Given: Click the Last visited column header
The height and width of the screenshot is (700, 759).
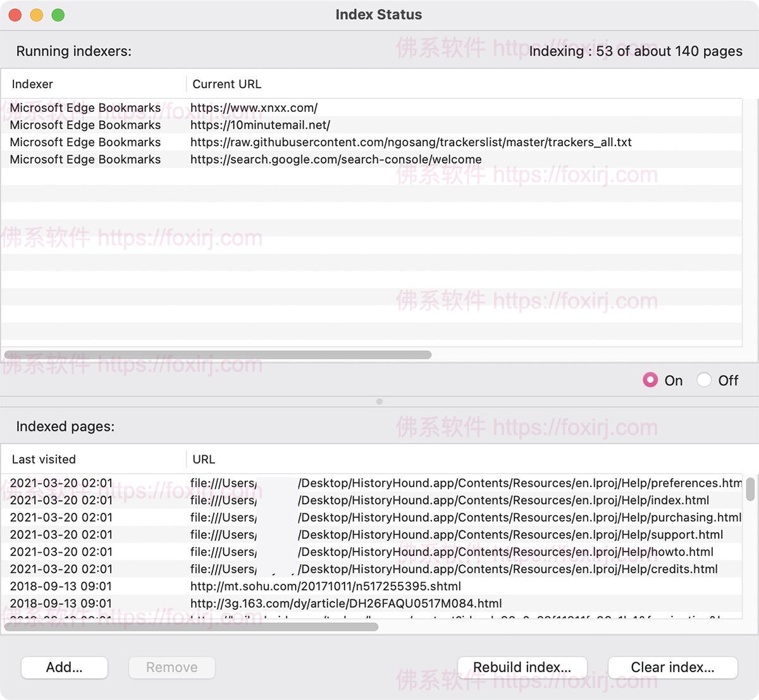Looking at the screenshot, I should coord(44,460).
